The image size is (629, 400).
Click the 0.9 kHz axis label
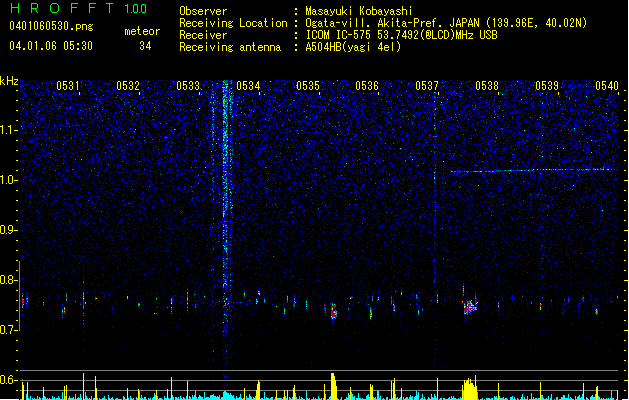8,230
